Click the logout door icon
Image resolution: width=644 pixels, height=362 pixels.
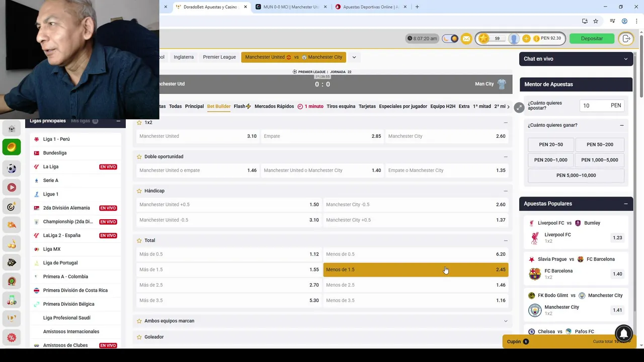tap(626, 39)
